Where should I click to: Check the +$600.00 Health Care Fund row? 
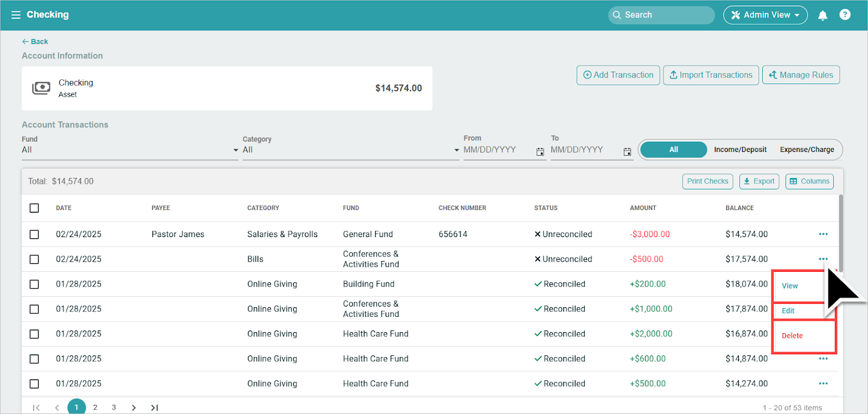[34, 359]
